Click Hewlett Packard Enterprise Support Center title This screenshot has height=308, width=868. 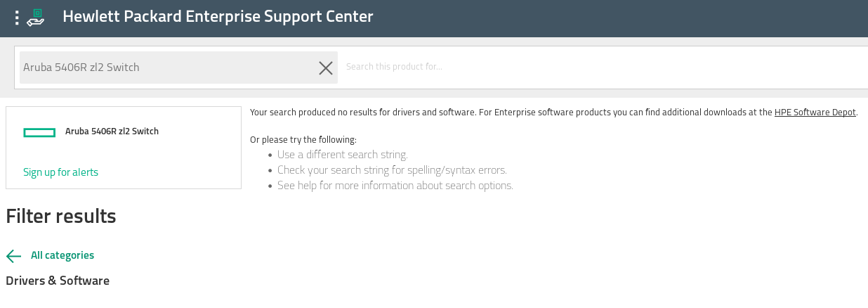coord(218,17)
